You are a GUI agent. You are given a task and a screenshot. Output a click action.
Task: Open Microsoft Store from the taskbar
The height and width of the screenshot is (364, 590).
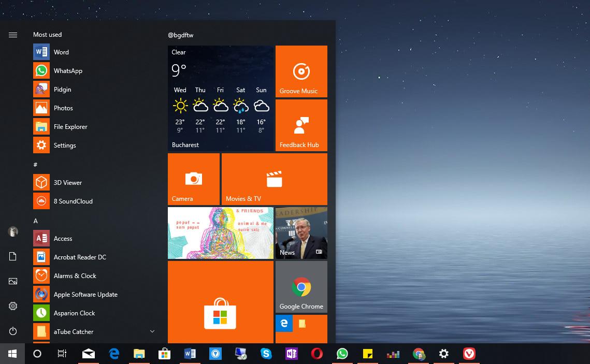[164, 354]
